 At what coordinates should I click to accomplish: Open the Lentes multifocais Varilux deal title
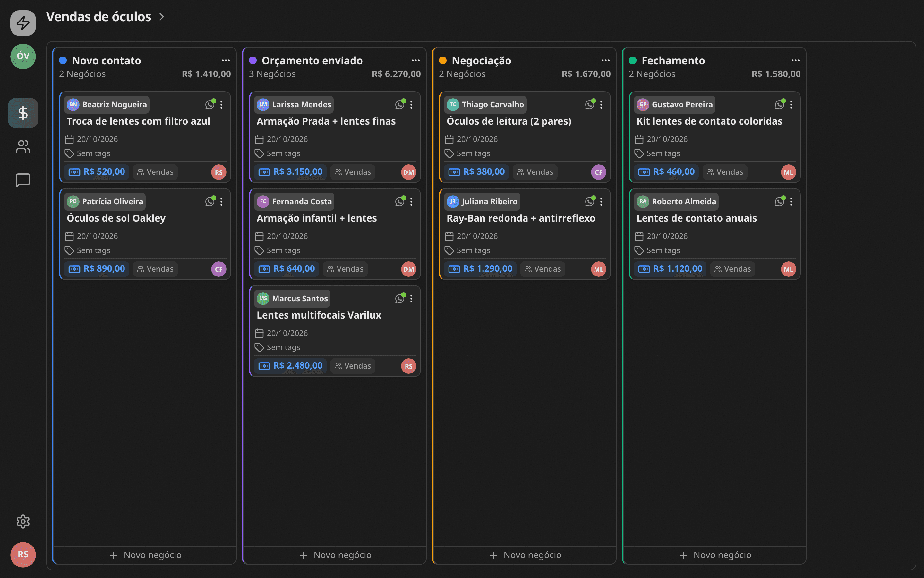(319, 315)
